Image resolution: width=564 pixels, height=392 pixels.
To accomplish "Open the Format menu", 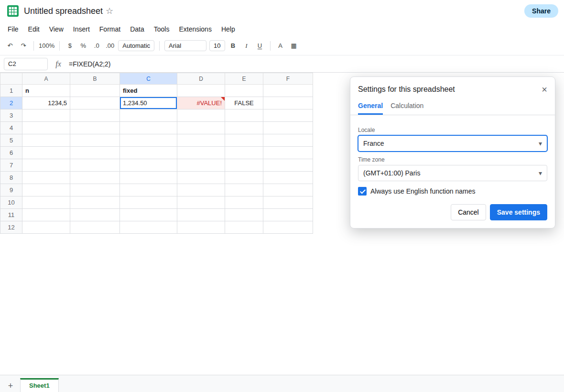I will coord(110,29).
